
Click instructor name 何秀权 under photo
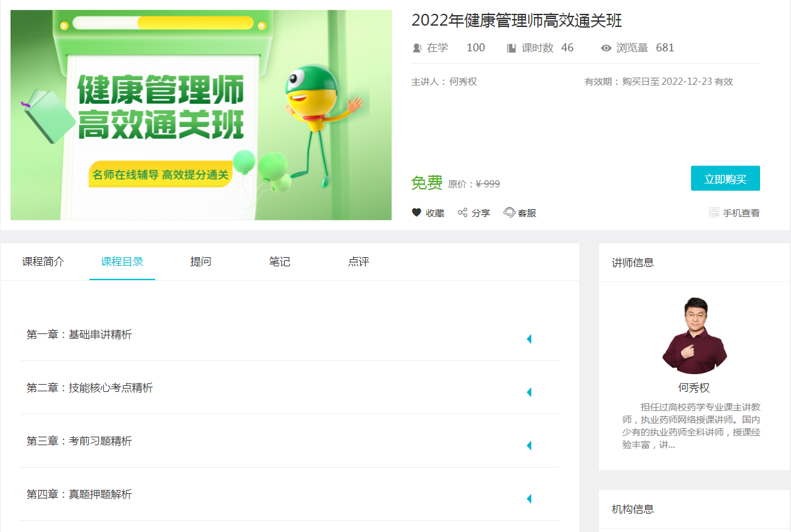coord(694,388)
